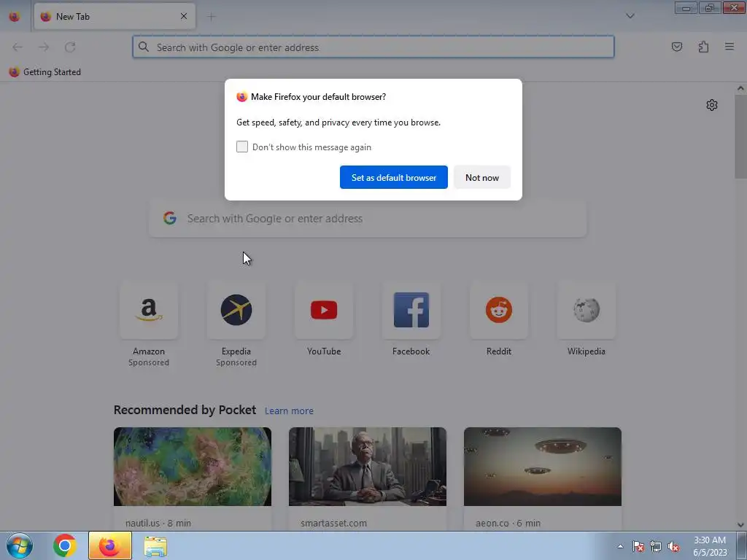Image resolution: width=747 pixels, height=560 pixels.
Task: Save page to Pocket icon
Action: [x=676, y=47]
